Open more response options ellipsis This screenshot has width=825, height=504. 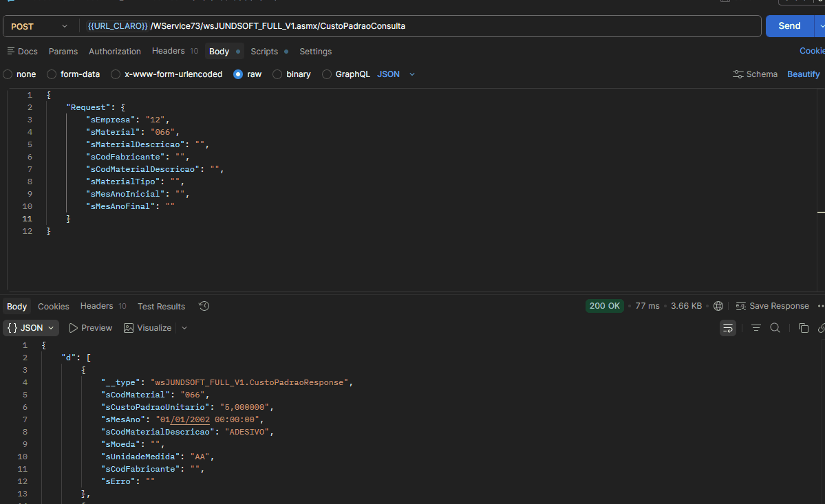(821, 306)
